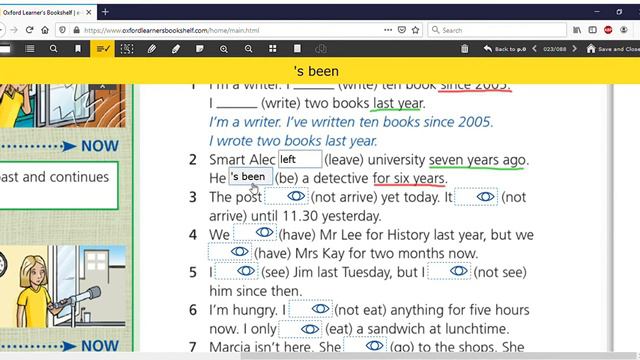The image size is (640, 360).
Task: Add a bookmark with the bookmark icon
Action: pyautogui.click(x=78, y=49)
